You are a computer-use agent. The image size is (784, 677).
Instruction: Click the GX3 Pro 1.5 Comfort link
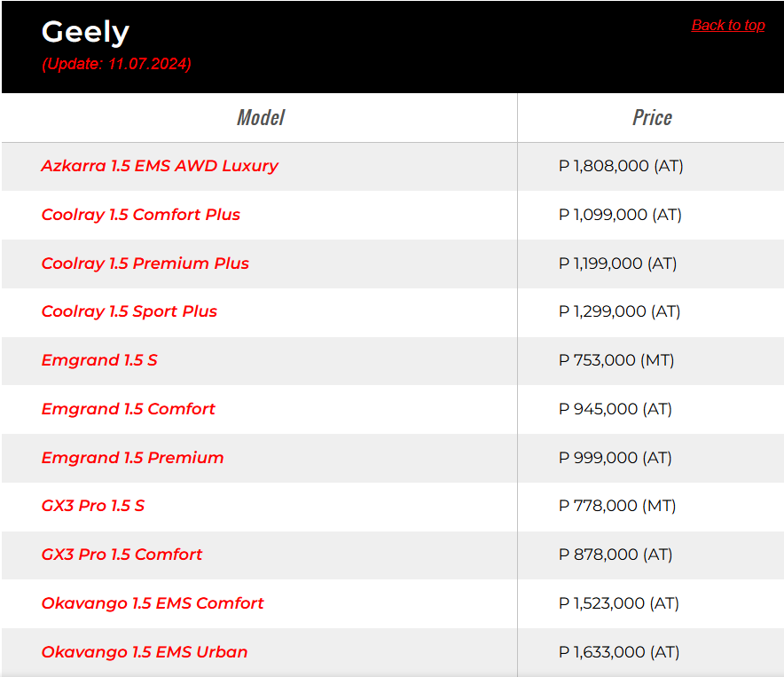tap(122, 555)
